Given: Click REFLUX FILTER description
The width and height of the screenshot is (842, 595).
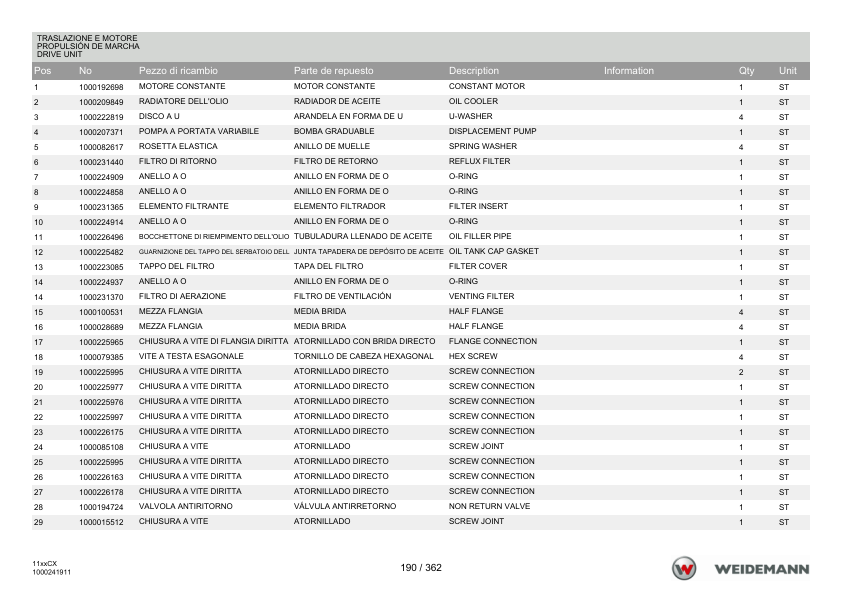Looking at the screenshot, I should tap(480, 161).
